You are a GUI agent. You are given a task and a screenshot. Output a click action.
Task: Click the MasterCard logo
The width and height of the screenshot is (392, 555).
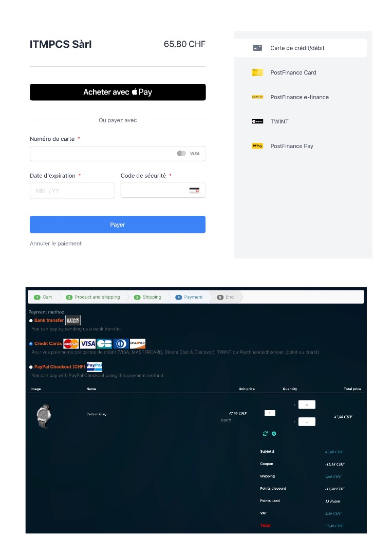point(71,343)
